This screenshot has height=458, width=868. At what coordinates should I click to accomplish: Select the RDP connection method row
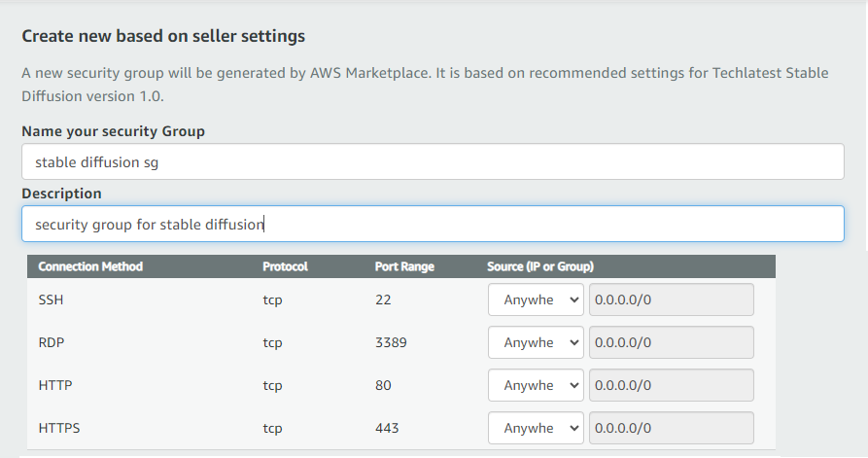(401, 342)
